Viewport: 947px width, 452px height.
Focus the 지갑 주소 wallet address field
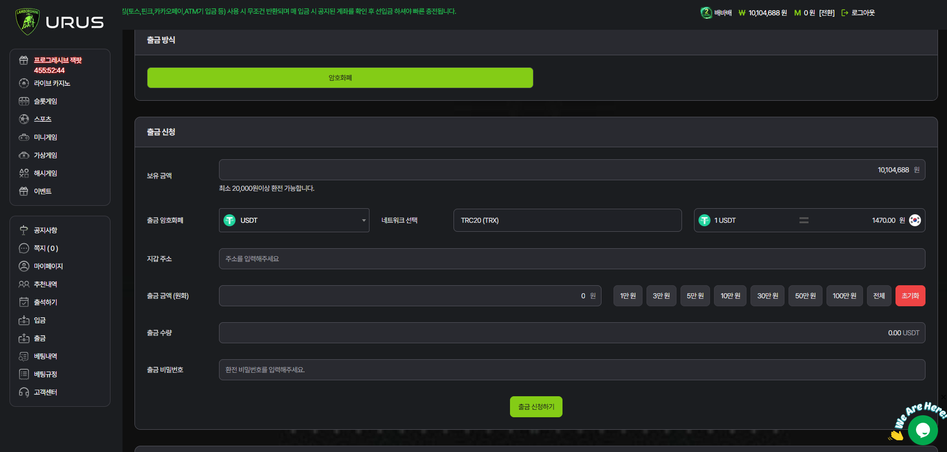(x=571, y=259)
